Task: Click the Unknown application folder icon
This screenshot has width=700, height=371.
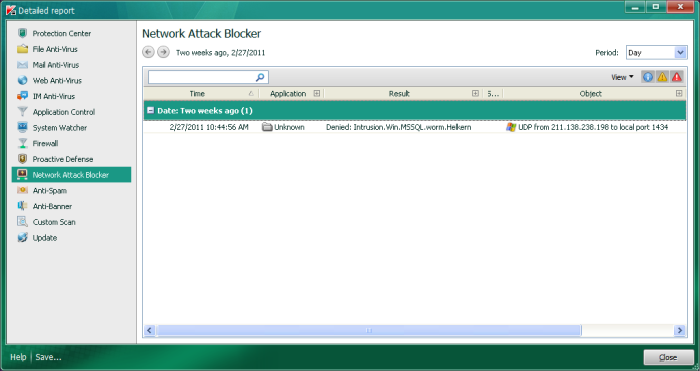Action: point(267,127)
